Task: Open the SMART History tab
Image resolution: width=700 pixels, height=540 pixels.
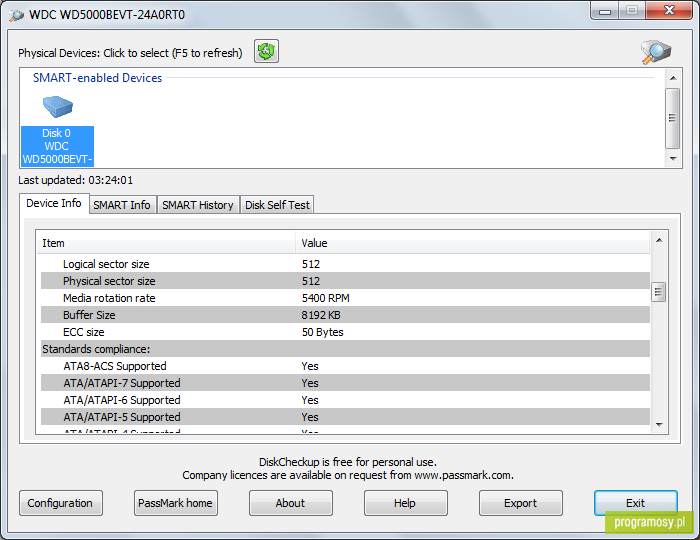Action: point(198,205)
